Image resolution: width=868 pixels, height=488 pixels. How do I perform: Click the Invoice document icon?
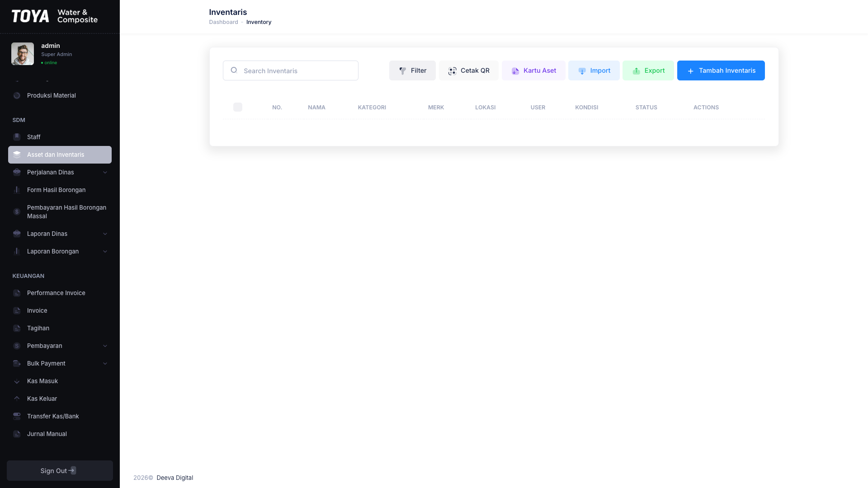click(x=17, y=310)
